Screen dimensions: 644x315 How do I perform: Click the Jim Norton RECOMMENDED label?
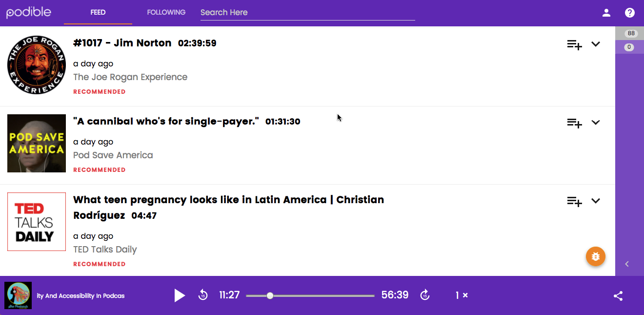[x=100, y=92]
